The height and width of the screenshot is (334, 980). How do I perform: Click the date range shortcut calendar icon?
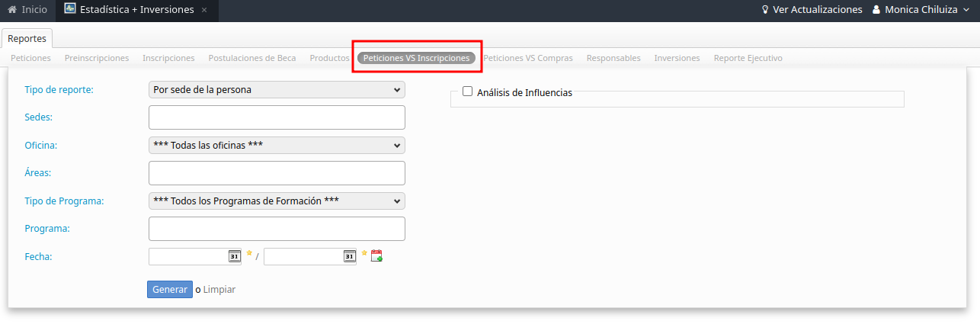point(376,256)
